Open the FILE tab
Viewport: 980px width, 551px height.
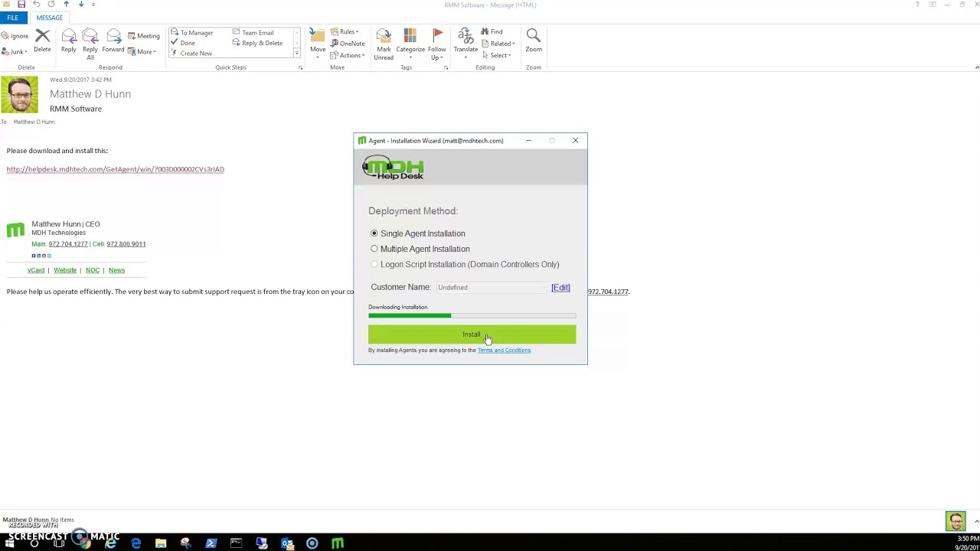click(13, 18)
